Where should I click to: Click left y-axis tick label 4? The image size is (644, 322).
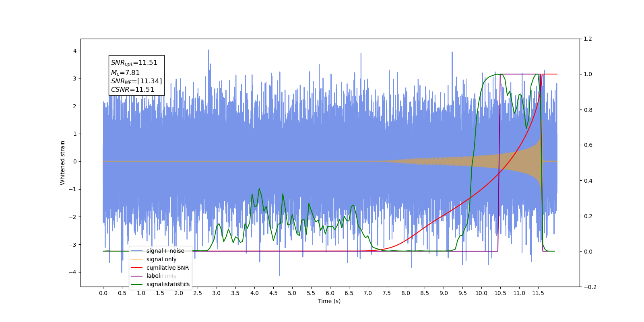pyautogui.click(x=75, y=51)
